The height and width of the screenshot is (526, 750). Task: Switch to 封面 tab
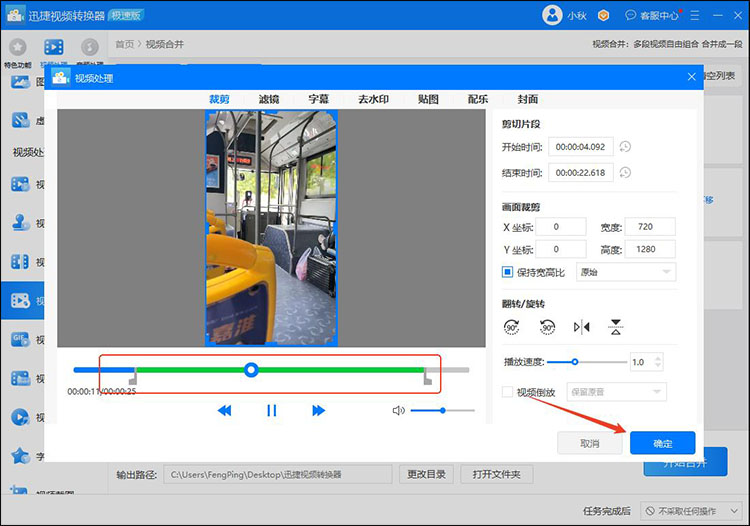(x=528, y=99)
